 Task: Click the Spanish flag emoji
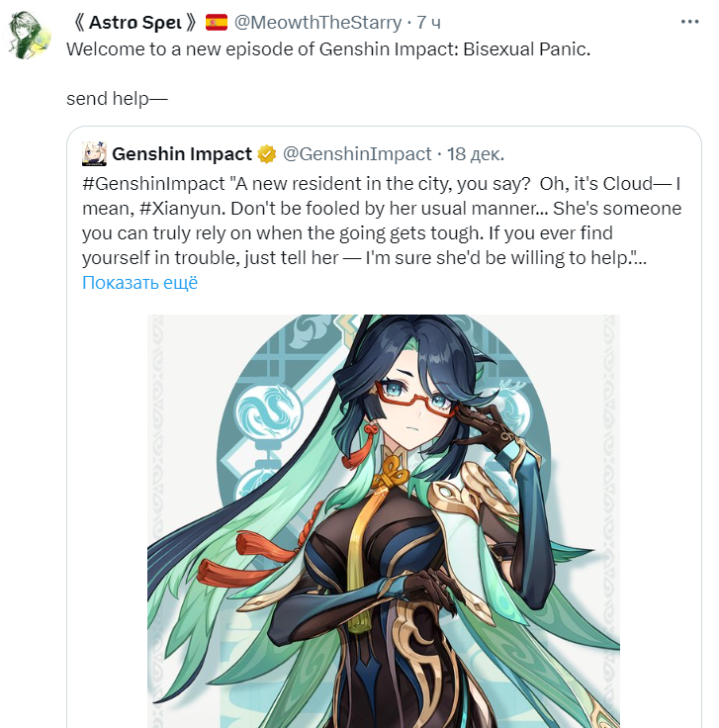(217, 23)
